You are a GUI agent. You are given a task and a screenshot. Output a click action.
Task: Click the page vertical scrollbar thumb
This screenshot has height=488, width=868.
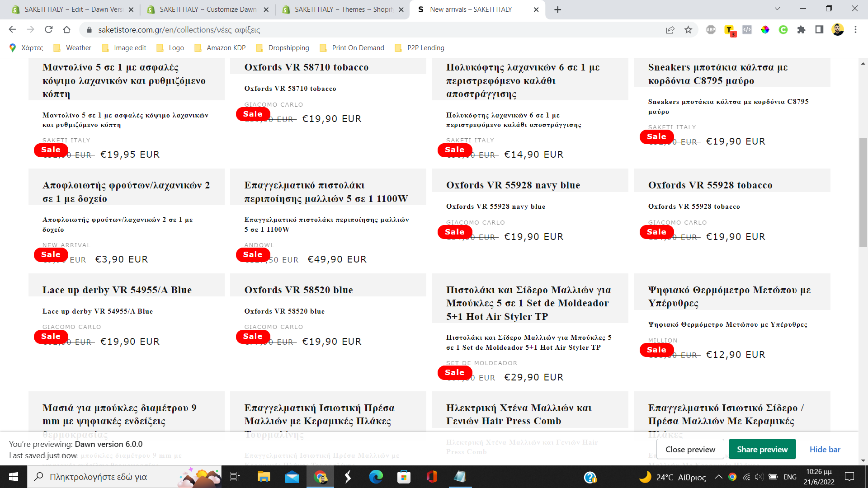point(863,192)
